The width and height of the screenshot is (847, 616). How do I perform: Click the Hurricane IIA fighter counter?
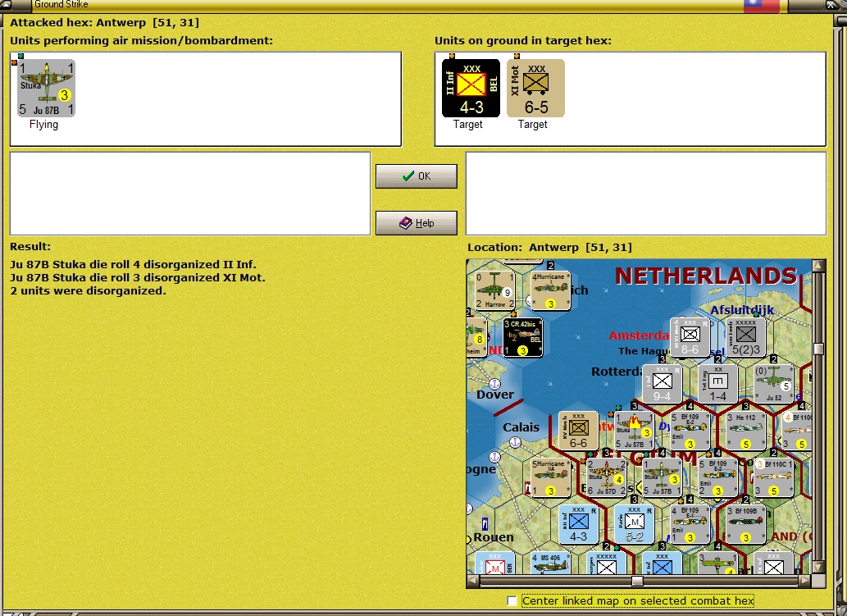pyautogui.click(x=550, y=477)
